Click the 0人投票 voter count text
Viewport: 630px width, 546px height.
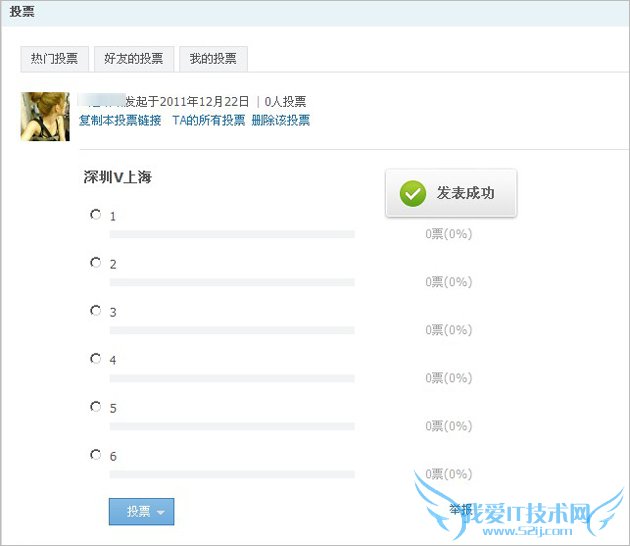tap(285, 101)
